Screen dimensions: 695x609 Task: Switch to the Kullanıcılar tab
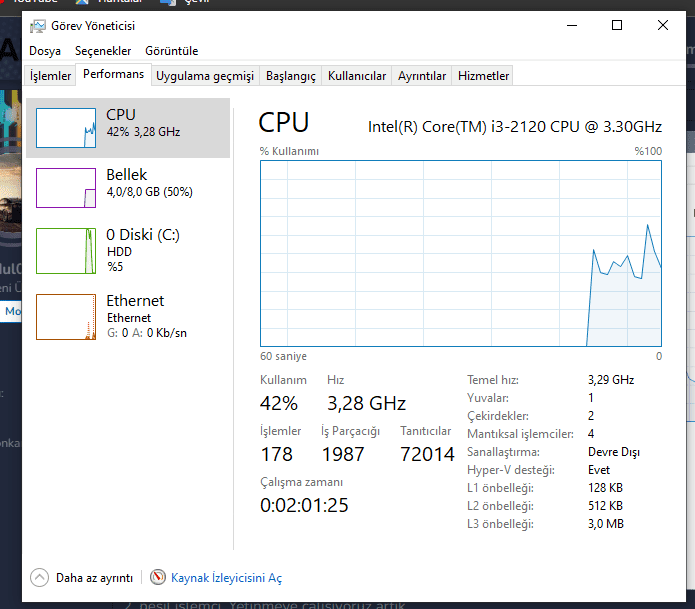pyautogui.click(x=357, y=76)
